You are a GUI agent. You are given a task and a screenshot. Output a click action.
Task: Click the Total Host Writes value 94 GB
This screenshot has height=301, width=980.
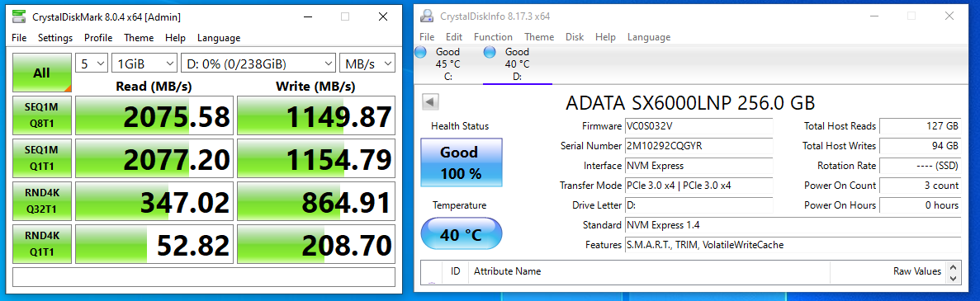point(921,146)
